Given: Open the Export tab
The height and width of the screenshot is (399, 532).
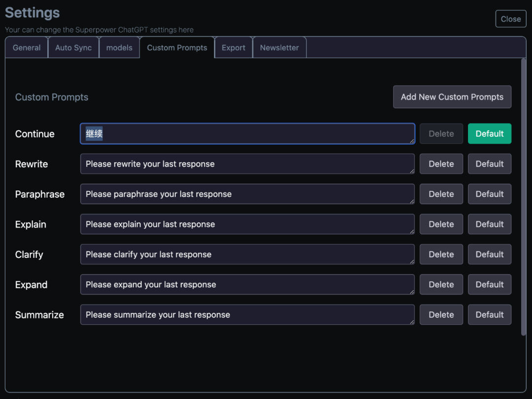Looking at the screenshot, I should (x=233, y=48).
